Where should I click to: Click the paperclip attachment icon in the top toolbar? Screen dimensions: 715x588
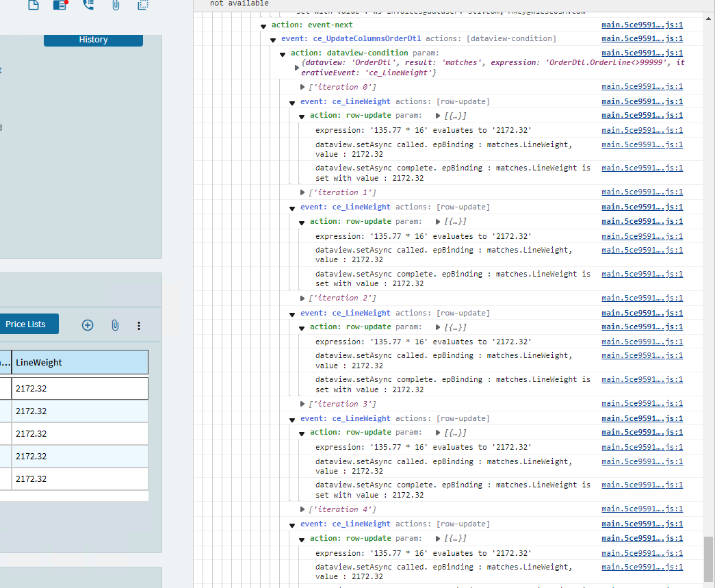tap(116, 5)
